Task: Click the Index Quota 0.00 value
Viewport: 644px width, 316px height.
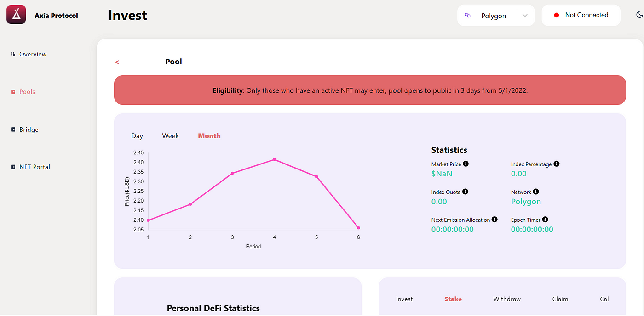Action: pyautogui.click(x=439, y=202)
